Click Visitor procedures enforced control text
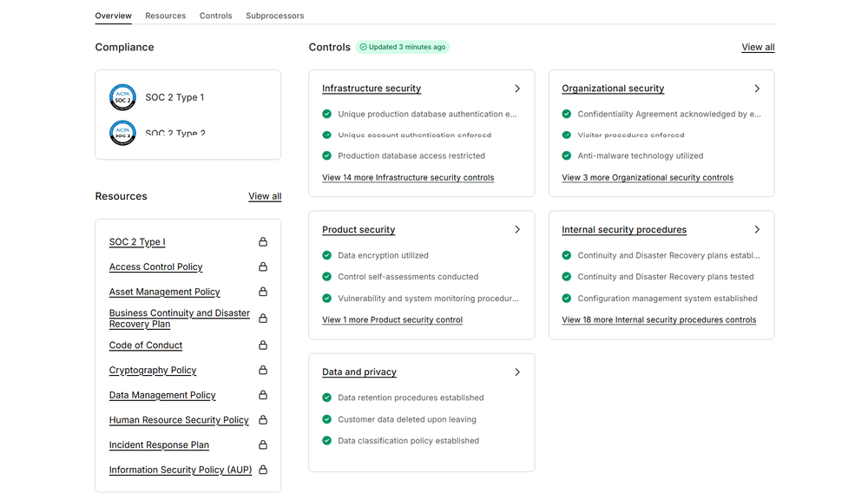The image size is (868, 500). 631,135
